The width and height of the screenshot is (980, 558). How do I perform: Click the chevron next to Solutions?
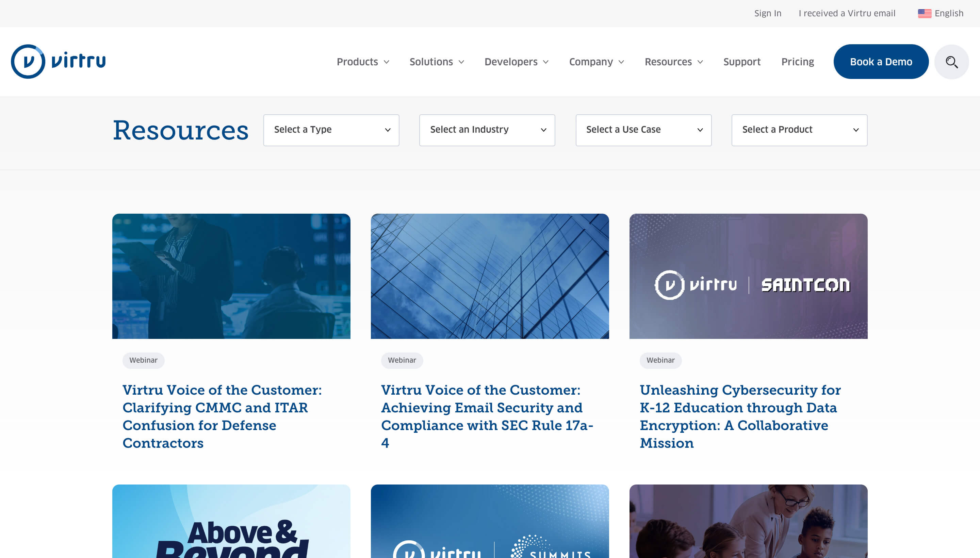click(x=461, y=62)
